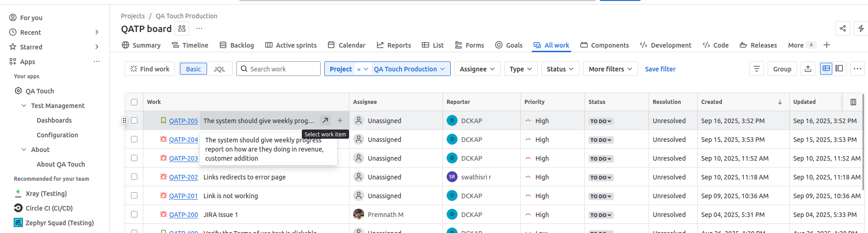The image size is (868, 233).
Task: Configure table columns icon
Action: (x=853, y=102)
